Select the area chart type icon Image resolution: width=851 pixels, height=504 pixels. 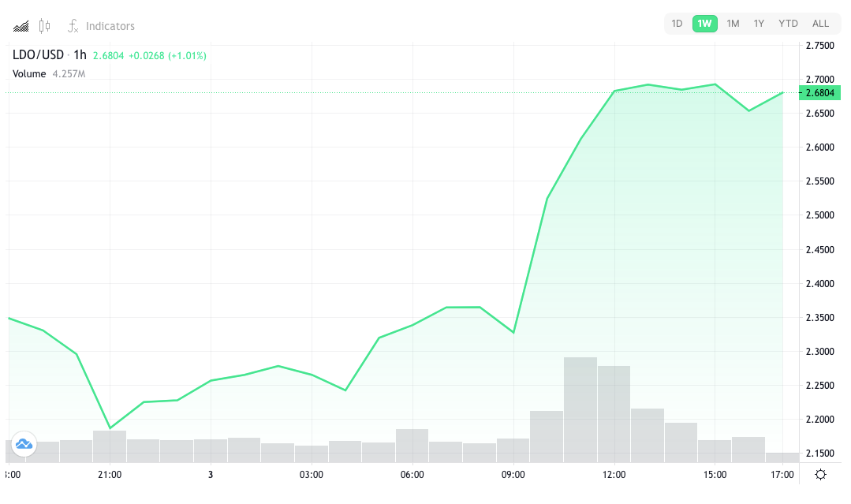click(x=21, y=26)
